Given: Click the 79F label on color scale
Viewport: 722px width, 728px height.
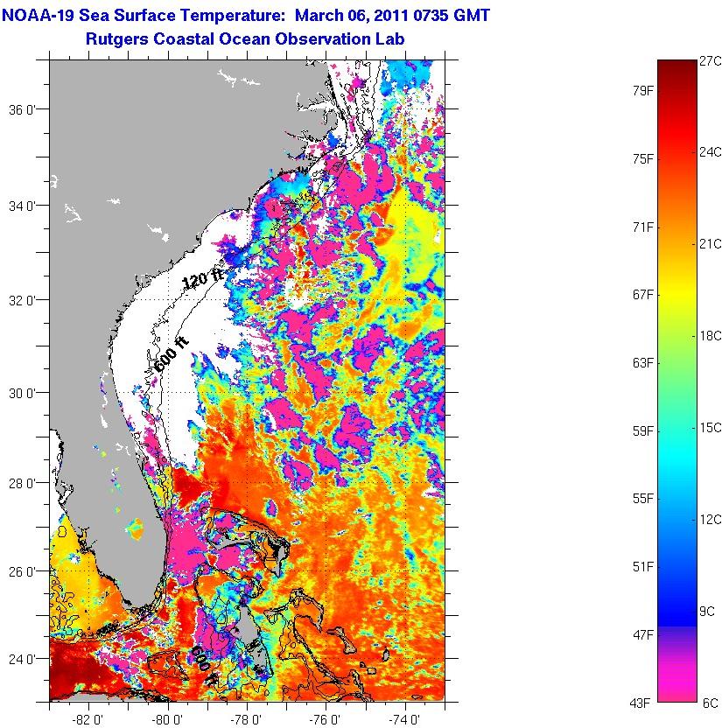Looking at the screenshot, I should [642, 91].
